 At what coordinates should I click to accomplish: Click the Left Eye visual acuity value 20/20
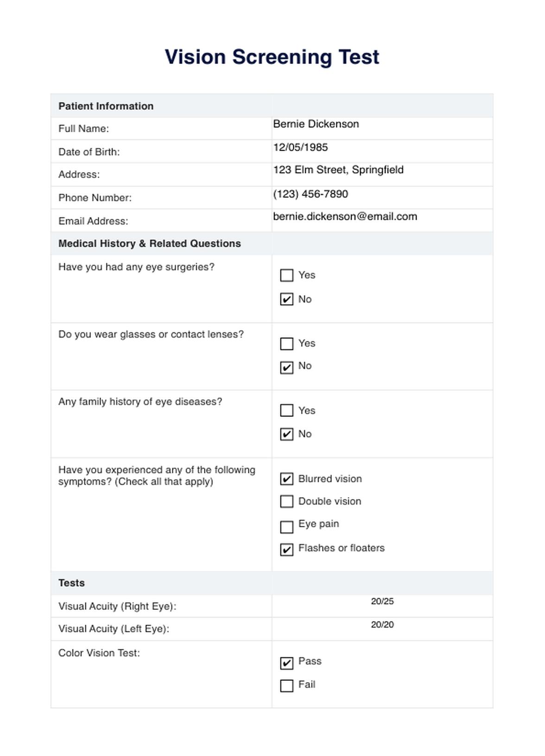point(382,625)
